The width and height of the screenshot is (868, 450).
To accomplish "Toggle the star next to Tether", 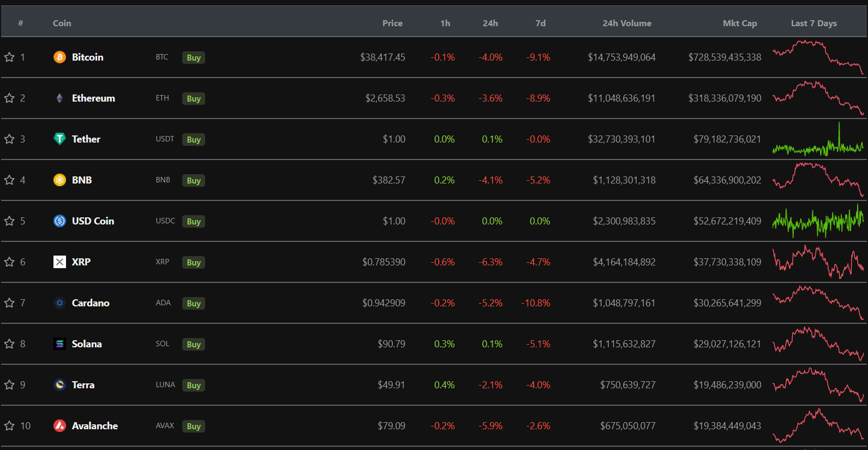I will (9, 139).
